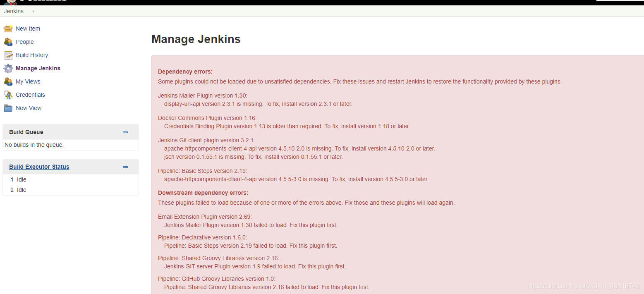Click the display-url-api version 2.3.1 missing line
The width and height of the screenshot is (644, 294).
point(258,104)
